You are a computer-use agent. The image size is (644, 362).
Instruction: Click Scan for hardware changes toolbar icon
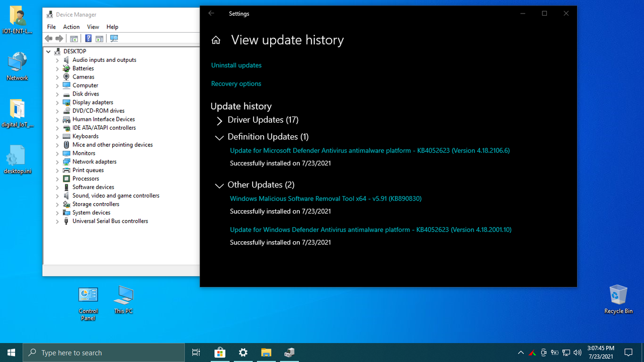click(x=114, y=39)
